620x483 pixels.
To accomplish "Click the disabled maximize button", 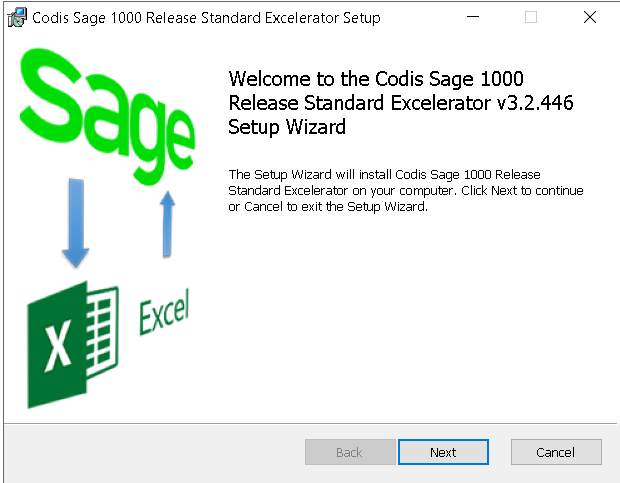I will click(531, 17).
